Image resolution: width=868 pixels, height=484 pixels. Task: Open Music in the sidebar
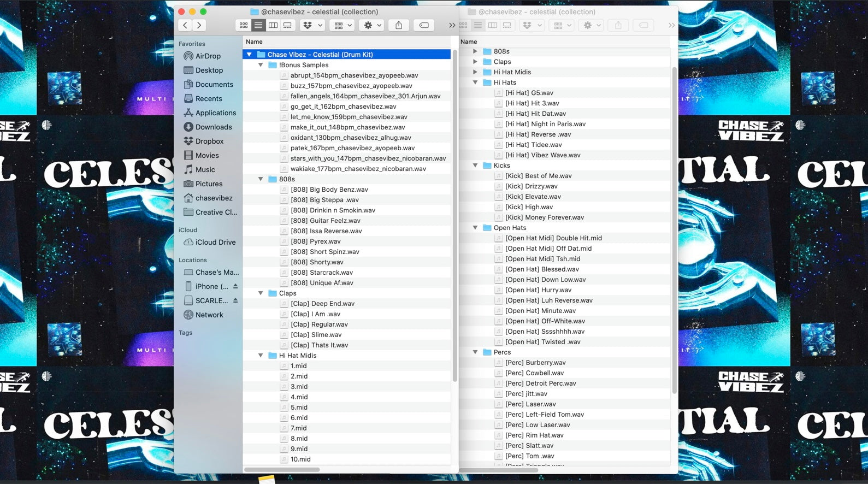[205, 169]
